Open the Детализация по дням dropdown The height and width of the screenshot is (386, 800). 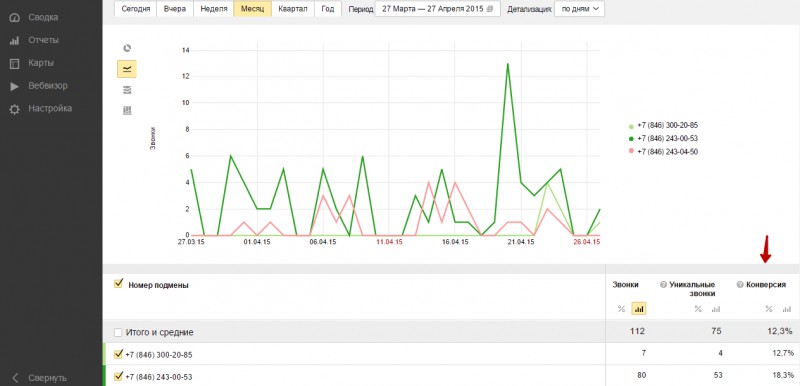580,9
